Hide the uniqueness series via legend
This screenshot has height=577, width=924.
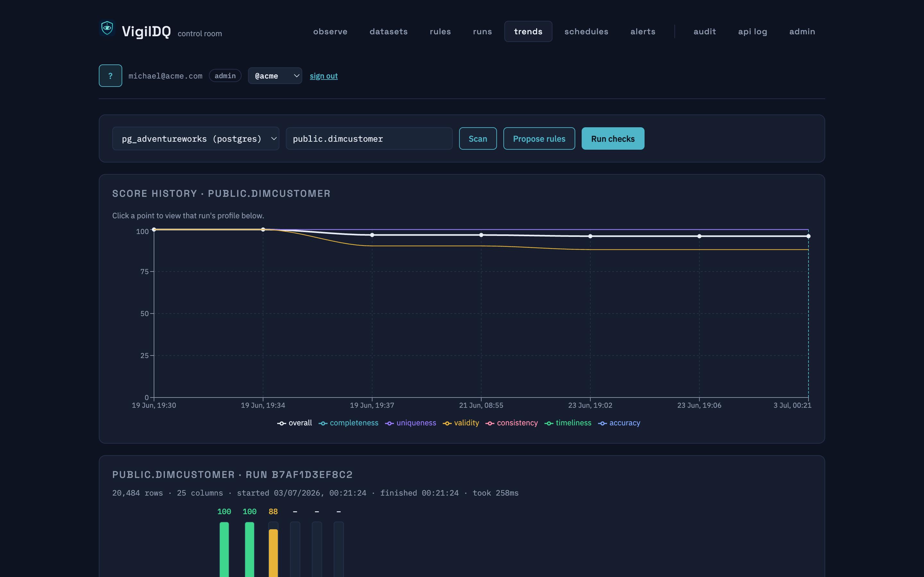410,423
